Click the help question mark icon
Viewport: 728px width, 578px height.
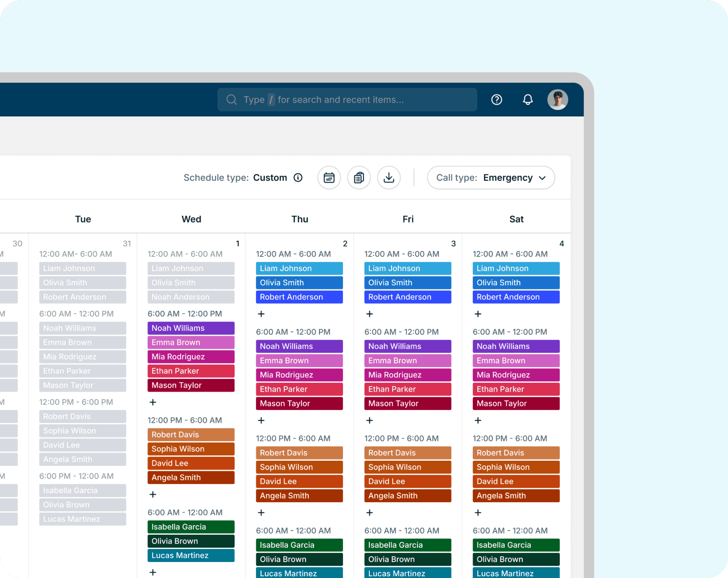(496, 99)
